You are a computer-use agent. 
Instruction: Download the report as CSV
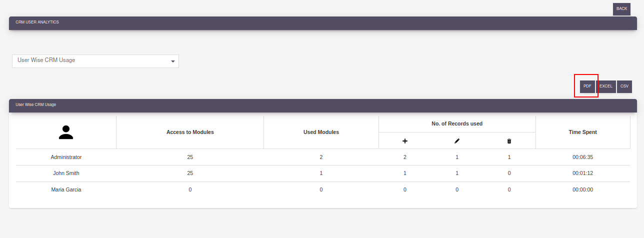tap(624, 86)
